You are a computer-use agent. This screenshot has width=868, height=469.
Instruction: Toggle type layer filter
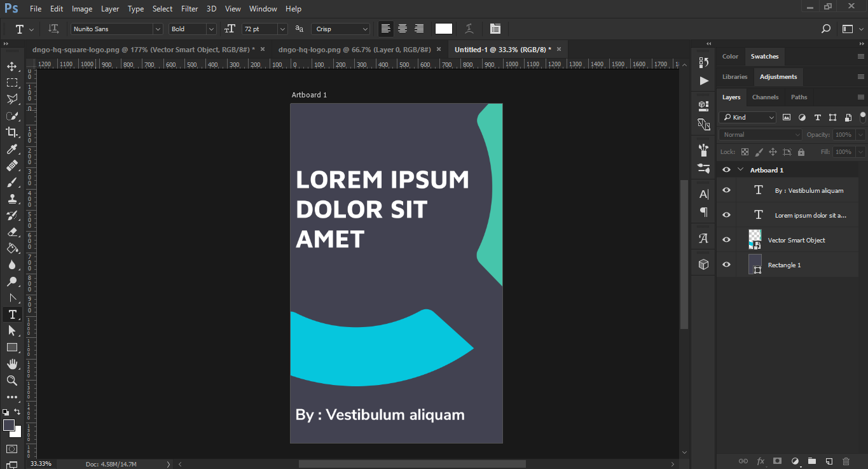click(817, 117)
